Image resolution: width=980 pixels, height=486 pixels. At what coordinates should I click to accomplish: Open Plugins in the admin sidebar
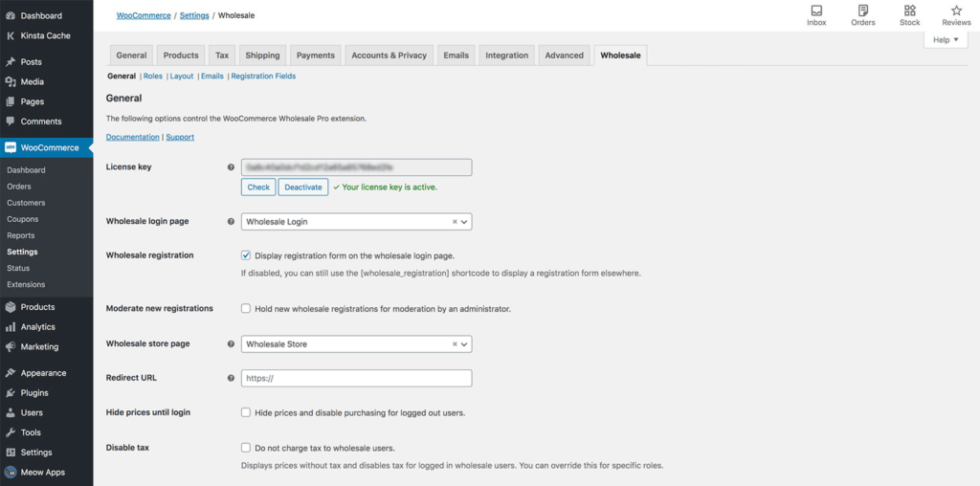(x=34, y=393)
